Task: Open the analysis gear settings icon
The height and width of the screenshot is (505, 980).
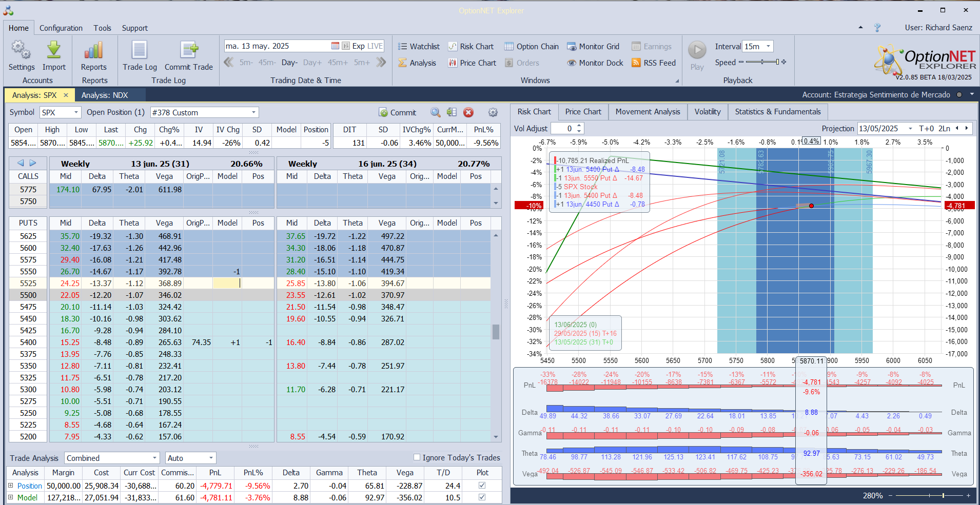Action: 493,112
